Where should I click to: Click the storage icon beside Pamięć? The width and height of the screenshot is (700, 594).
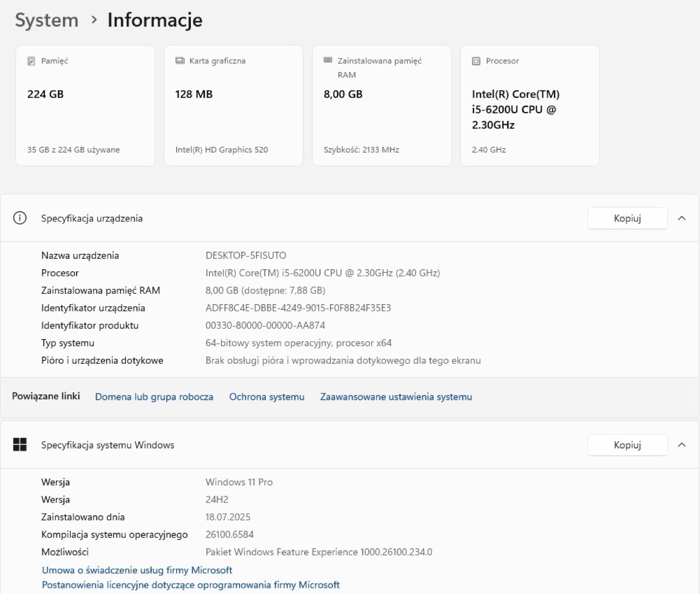coord(31,61)
